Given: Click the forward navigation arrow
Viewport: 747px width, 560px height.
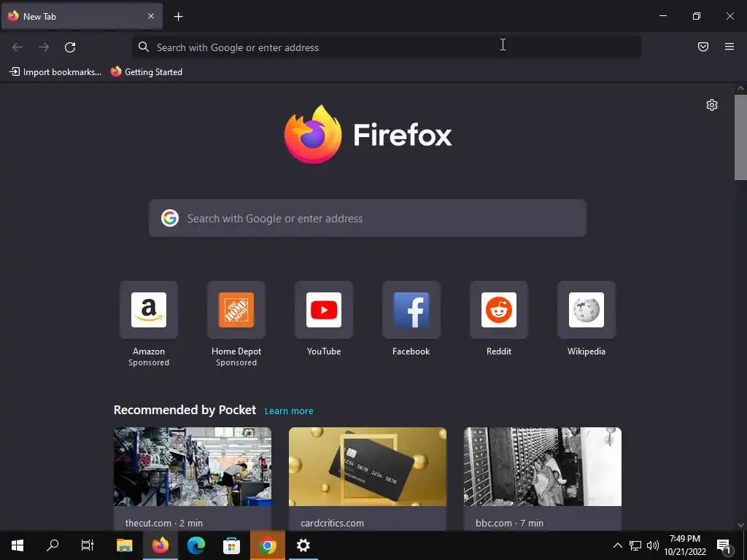Looking at the screenshot, I should click(x=44, y=47).
